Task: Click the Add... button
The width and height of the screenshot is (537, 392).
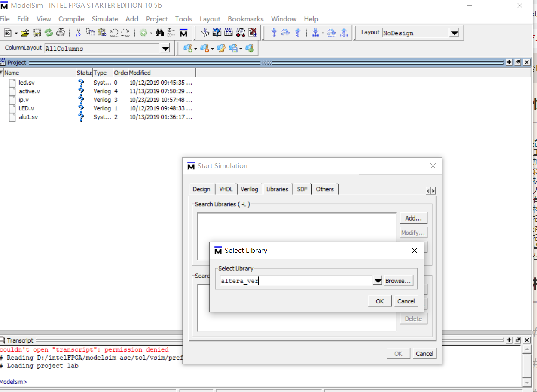Action: tap(414, 218)
